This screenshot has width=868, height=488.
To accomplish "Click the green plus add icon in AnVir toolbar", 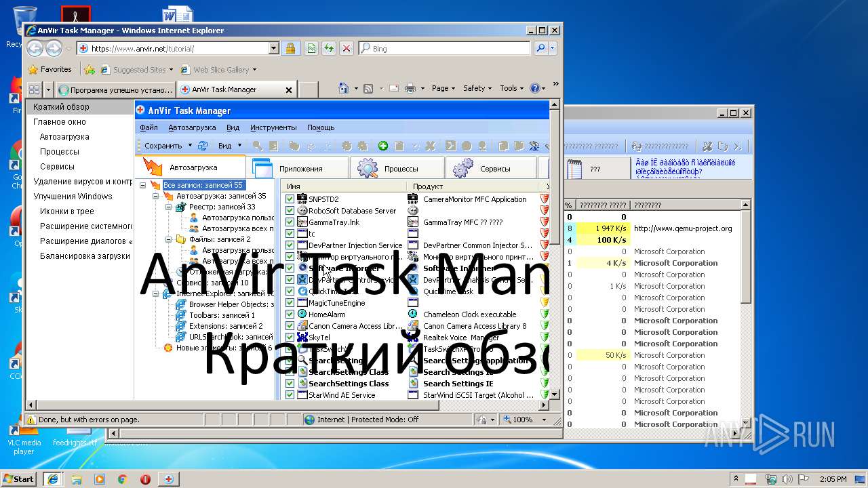I will tap(382, 146).
